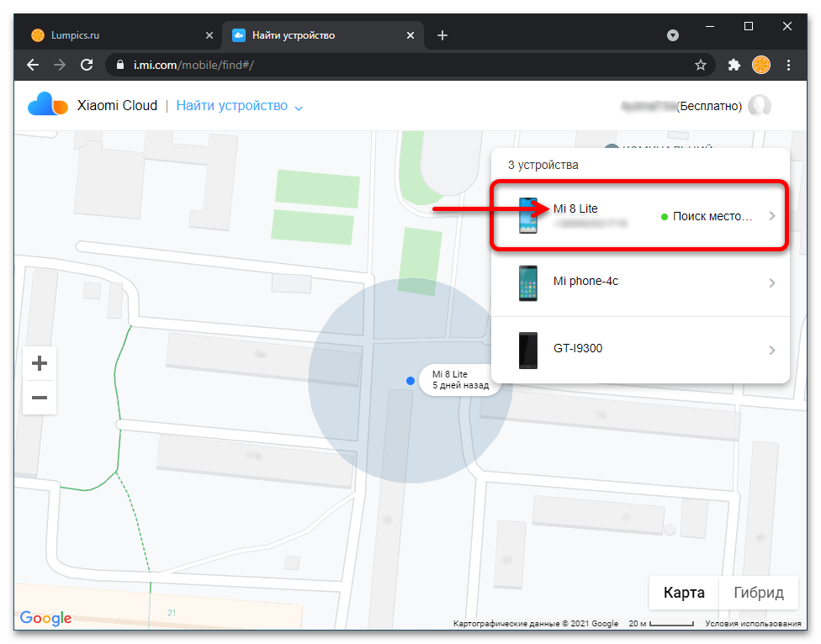Click the Xiaomi Cloud logo

point(48,104)
